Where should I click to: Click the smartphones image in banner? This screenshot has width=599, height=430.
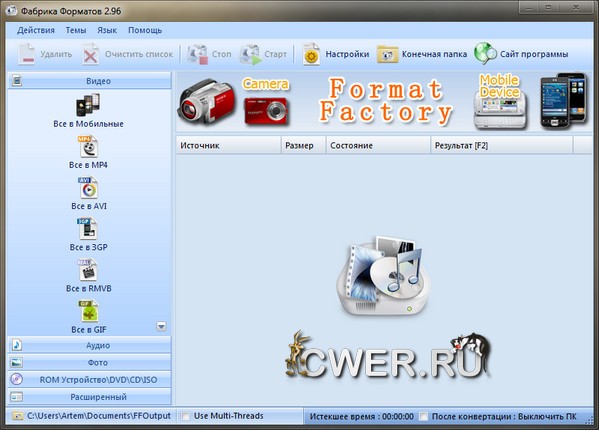563,100
